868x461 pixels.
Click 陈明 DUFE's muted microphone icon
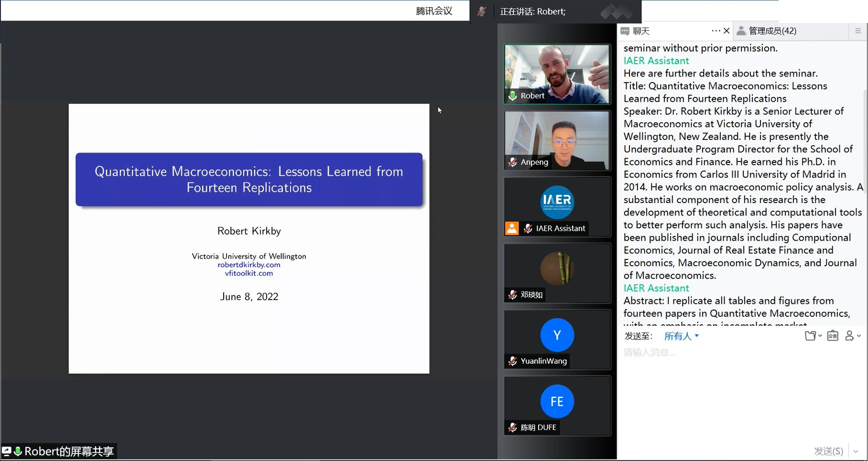(x=513, y=428)
